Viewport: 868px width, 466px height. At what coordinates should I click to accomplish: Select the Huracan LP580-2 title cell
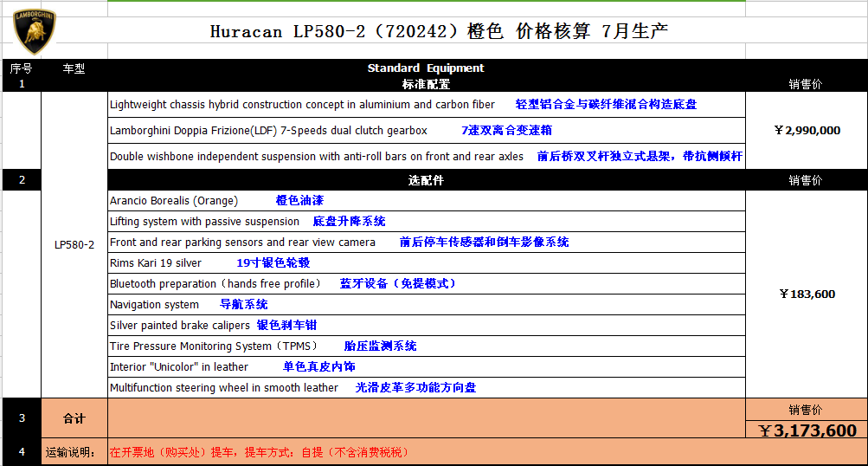click(439, 31)
